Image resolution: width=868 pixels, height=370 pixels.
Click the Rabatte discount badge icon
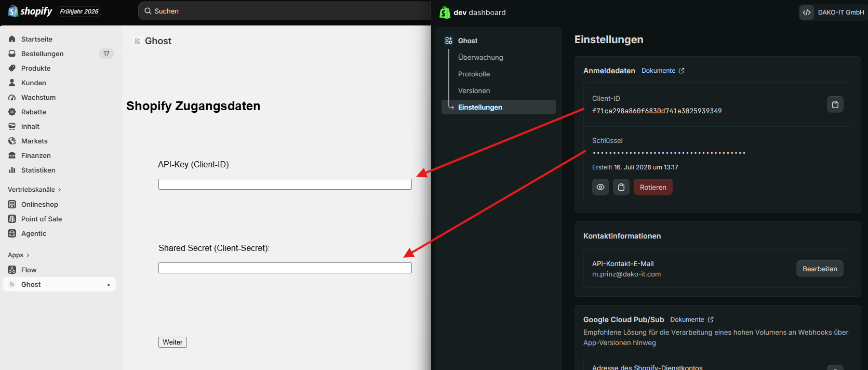click(x=12, y=112)
